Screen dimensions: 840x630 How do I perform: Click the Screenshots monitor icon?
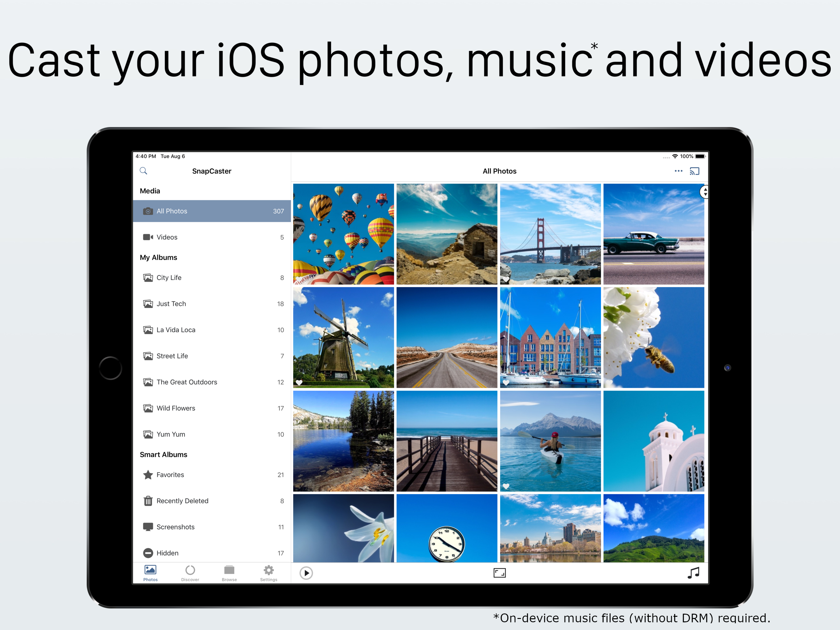coord(148,527)
